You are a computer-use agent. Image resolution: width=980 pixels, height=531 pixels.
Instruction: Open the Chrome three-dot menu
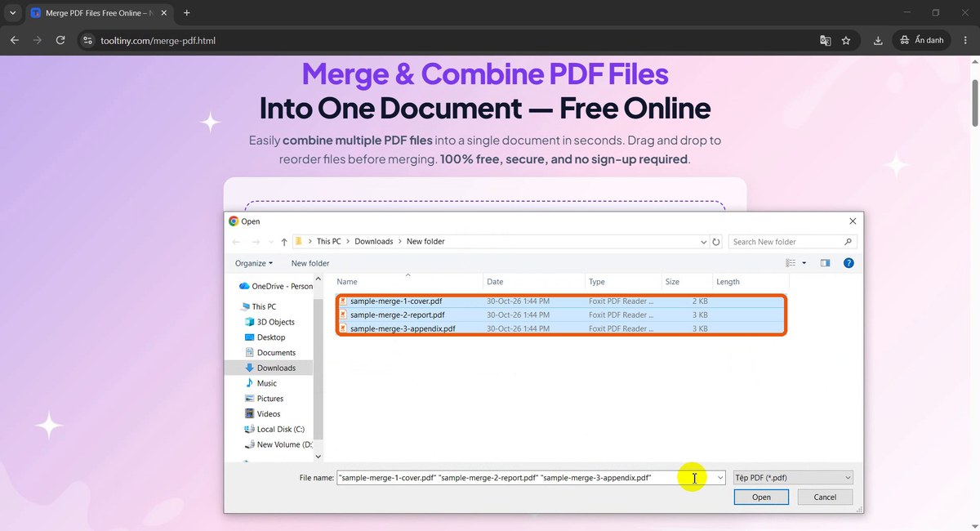(x=966, y=40)
